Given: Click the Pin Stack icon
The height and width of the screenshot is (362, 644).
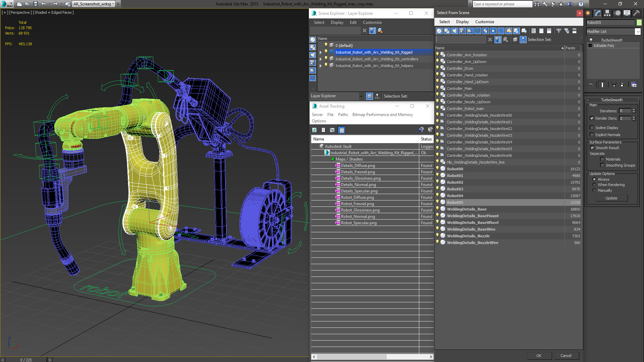Looking at the screenshot, I should point(591,85).
